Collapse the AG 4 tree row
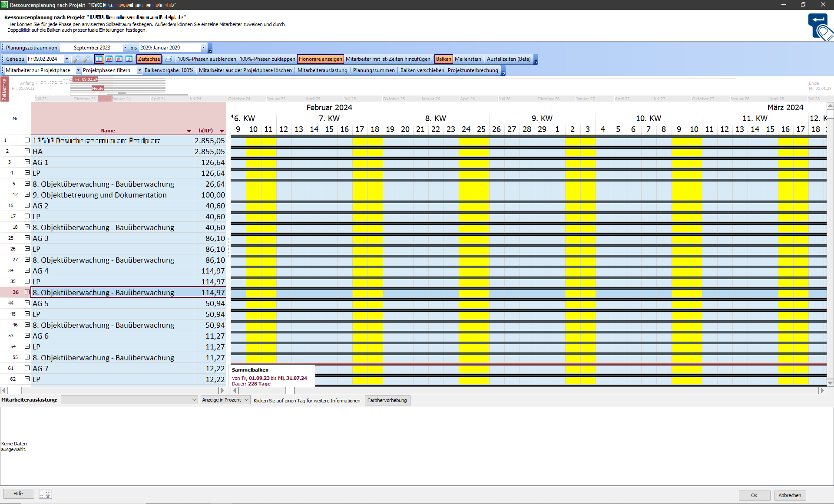This screenshot has height=504, width=834. tap(27, 270)
